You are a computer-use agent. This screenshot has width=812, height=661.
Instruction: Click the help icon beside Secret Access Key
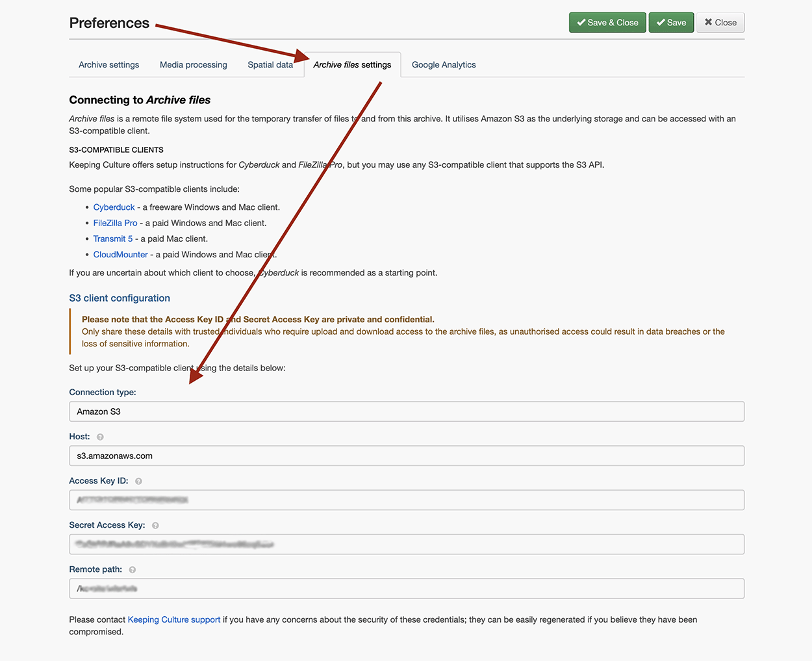pyautogui.click(x=155, y=525)
